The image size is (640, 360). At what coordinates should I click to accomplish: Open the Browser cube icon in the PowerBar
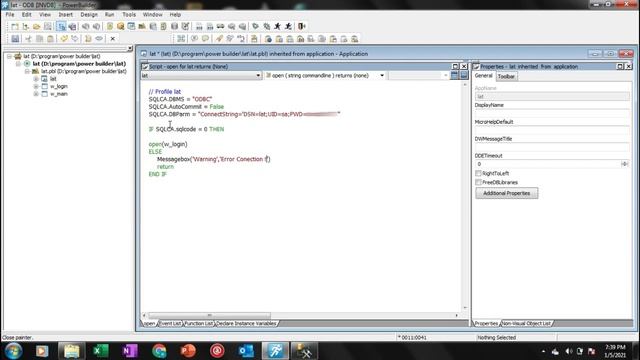pyautogui.click(x=120, y=27)
